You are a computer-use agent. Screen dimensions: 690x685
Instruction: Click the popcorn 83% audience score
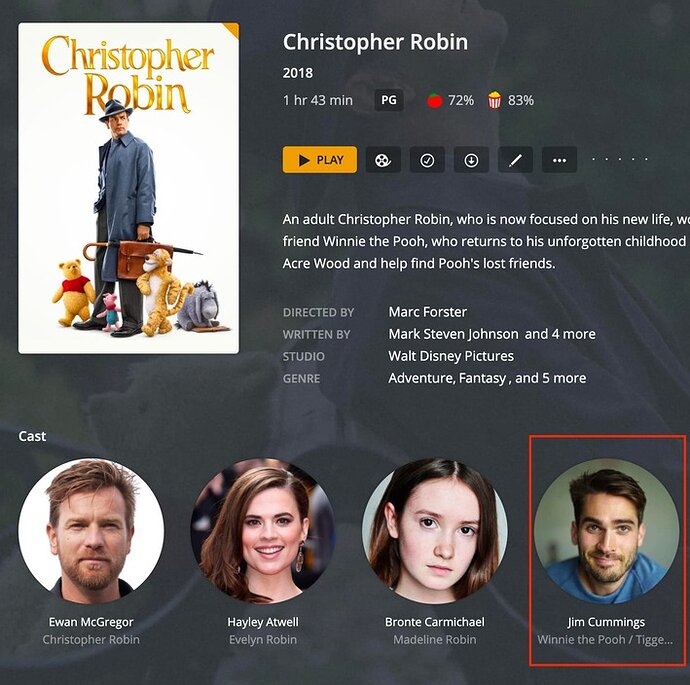511,100
